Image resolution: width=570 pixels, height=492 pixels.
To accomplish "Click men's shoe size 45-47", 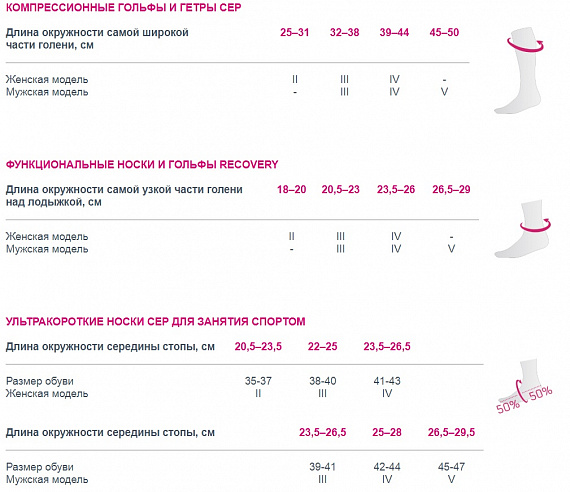I will click(451, 467).
